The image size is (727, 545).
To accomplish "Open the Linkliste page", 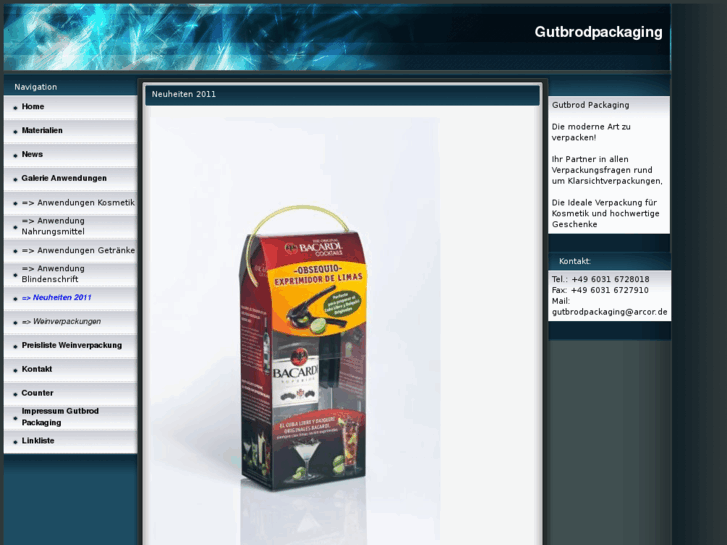I will pyautogui.click(x=38, y=441).
